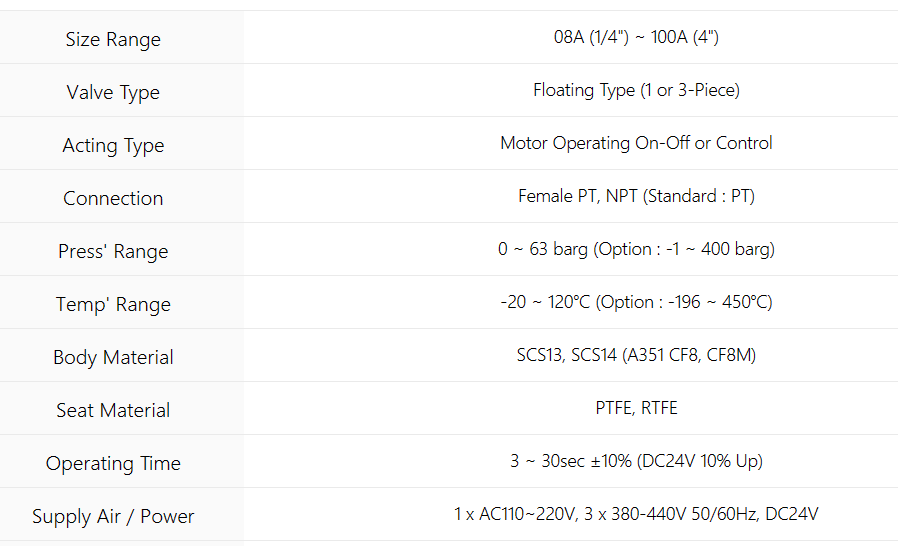
Task: Click the Press' Range label cell
Action: [x=113, y=252]
